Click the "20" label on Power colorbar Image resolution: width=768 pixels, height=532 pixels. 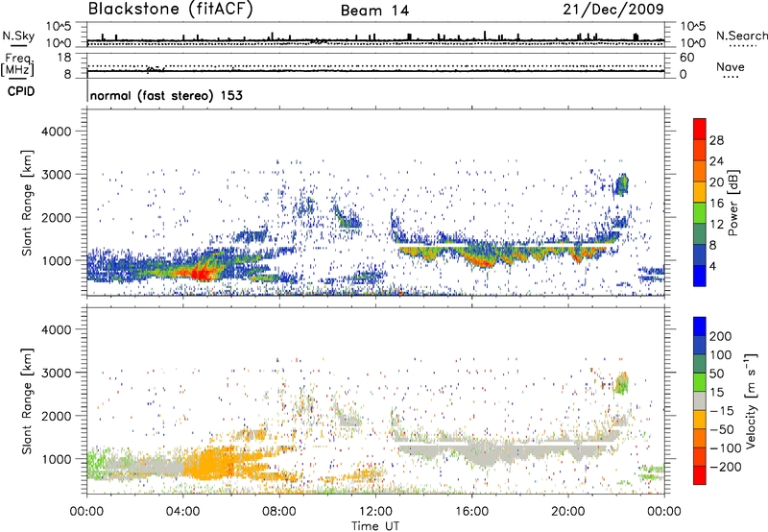pyautogui.click(x=716, y=182)
